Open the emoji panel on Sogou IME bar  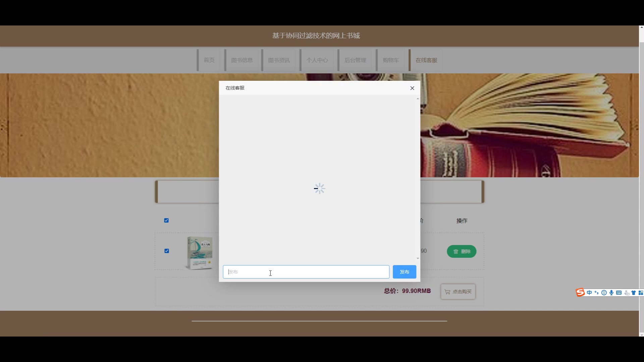point(604,293)
